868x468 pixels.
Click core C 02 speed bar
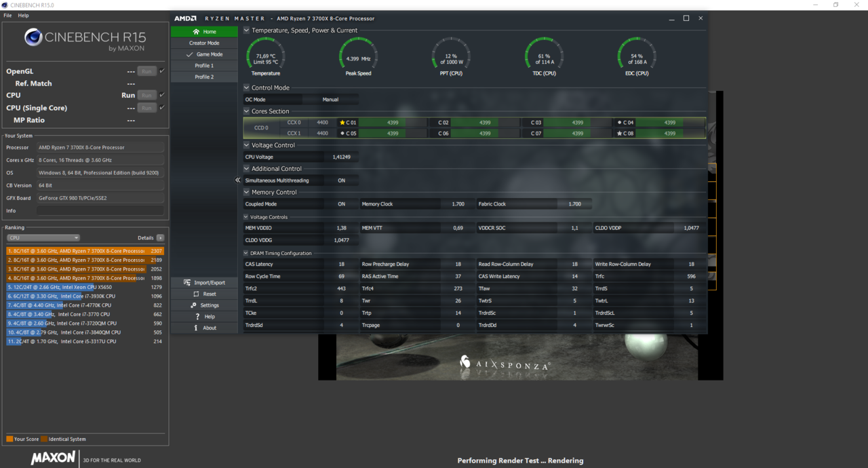coord(485,123)
